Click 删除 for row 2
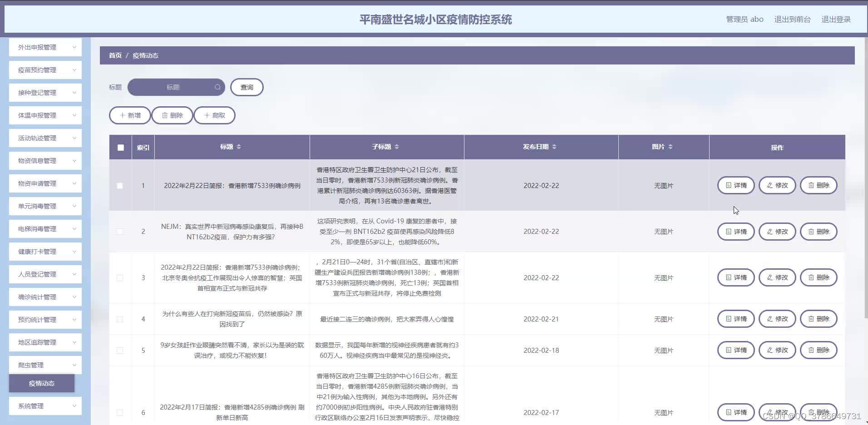This screenshot has width=868, height=425. pos(819,232)
